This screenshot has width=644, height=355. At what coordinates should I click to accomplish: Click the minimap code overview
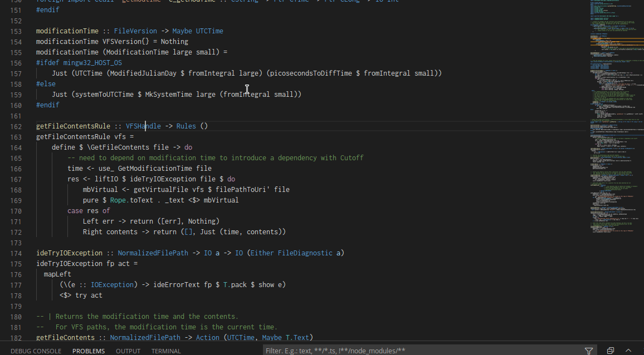(616, 111)
